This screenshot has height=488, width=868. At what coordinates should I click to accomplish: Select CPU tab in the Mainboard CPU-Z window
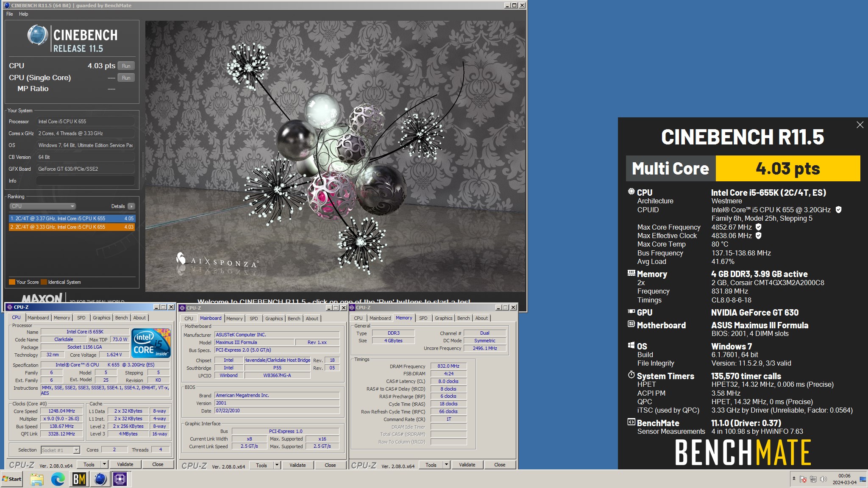point(189,319)
